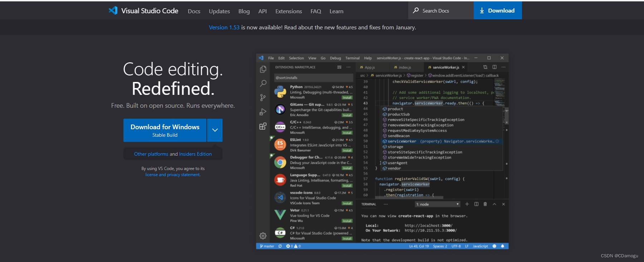Click Ln 43, Col 19 in status bar
This screenshot has width=644, height=262.
pyautogui.click(x=419, y=246)
